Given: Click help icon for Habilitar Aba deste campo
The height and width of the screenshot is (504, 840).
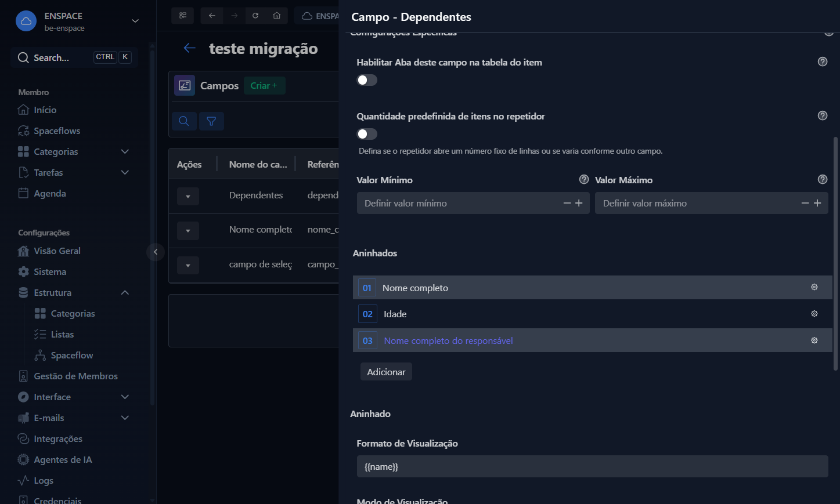Looking at the screenshot, I should tap(823, 61).
